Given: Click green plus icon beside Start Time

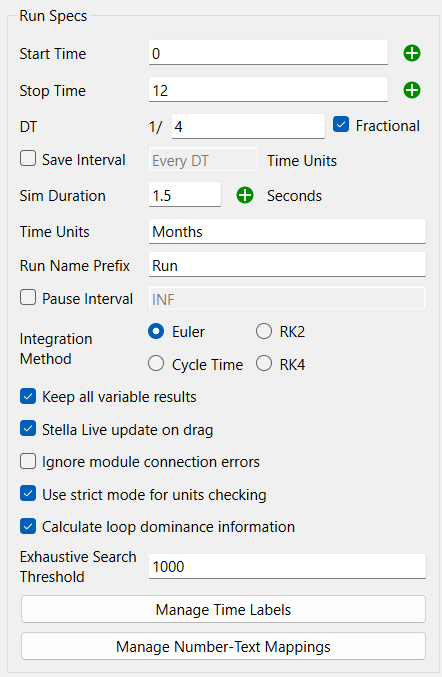Looking at the screenshot, I should 412,54.
